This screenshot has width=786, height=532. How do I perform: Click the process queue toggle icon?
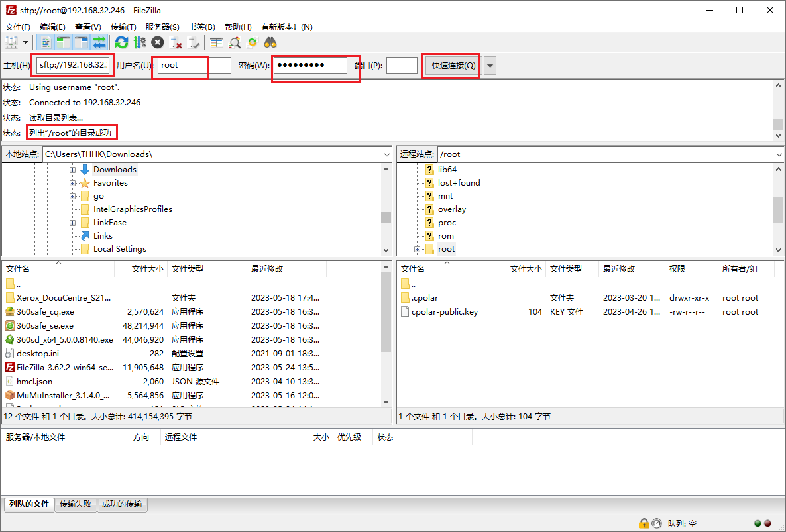point(139,42)
